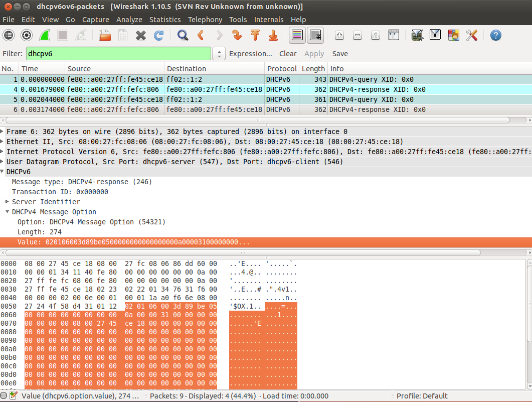Save the current filter

[340, 54]
